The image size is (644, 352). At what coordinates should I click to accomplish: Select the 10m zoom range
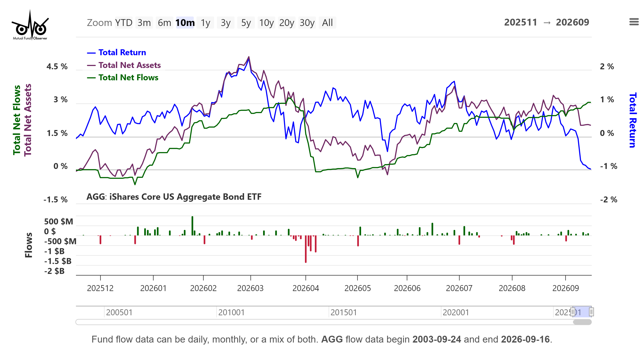coord(185,23)
